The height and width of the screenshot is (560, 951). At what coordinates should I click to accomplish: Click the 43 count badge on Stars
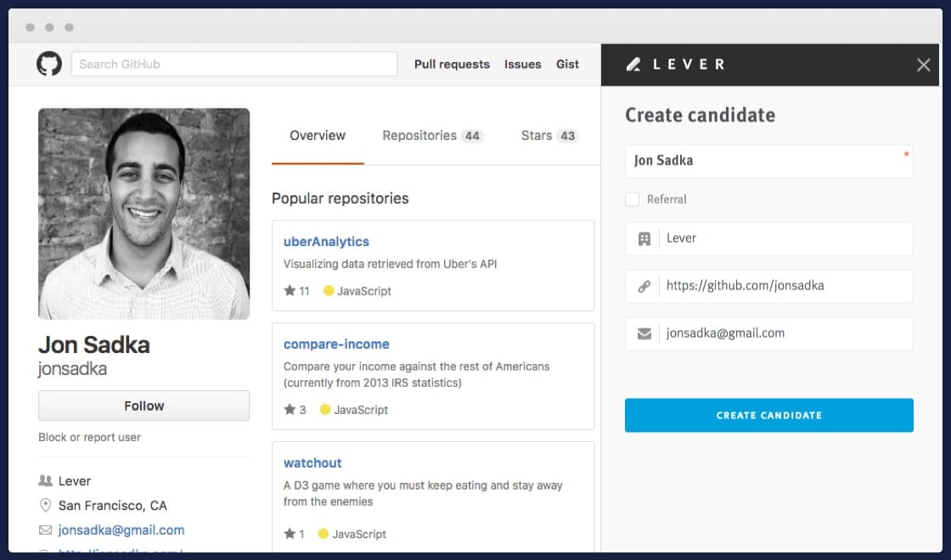click(567, 136)
